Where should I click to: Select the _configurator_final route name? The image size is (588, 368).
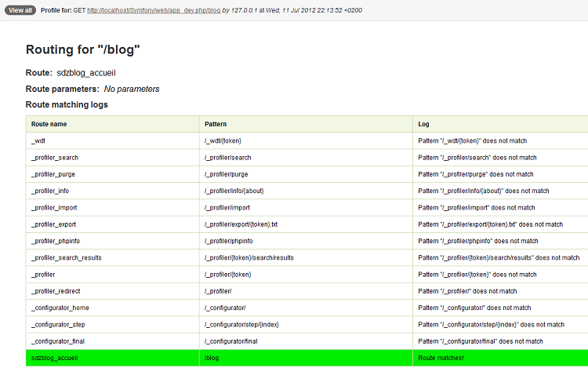pyautogui.click(x=60, y=341)
